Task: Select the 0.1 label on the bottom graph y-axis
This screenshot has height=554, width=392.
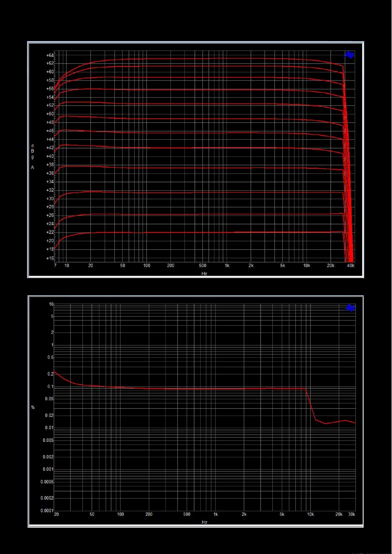Action: 51,387
